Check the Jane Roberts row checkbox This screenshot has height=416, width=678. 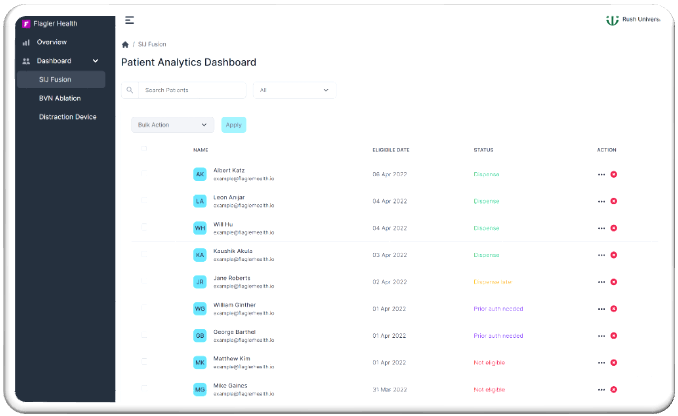[x=144, y=281]
